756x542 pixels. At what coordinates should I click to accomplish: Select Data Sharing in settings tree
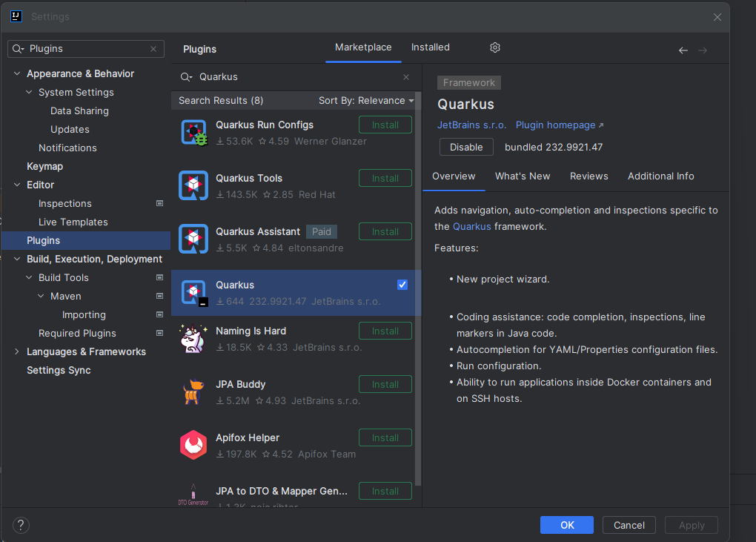click(x=79, y=111)
